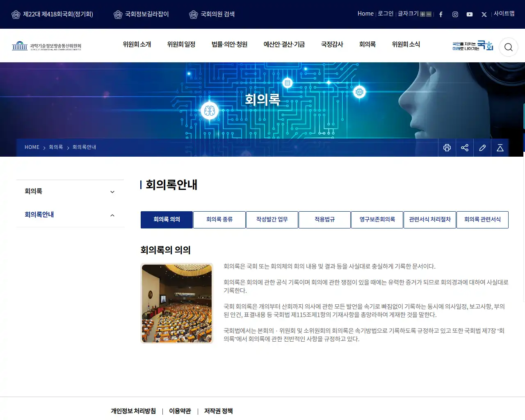The height and width of the screenshot is (420, 525).
Task: Collapse the 회의록안내 sidebar section chevron
Action: [112, 215]
